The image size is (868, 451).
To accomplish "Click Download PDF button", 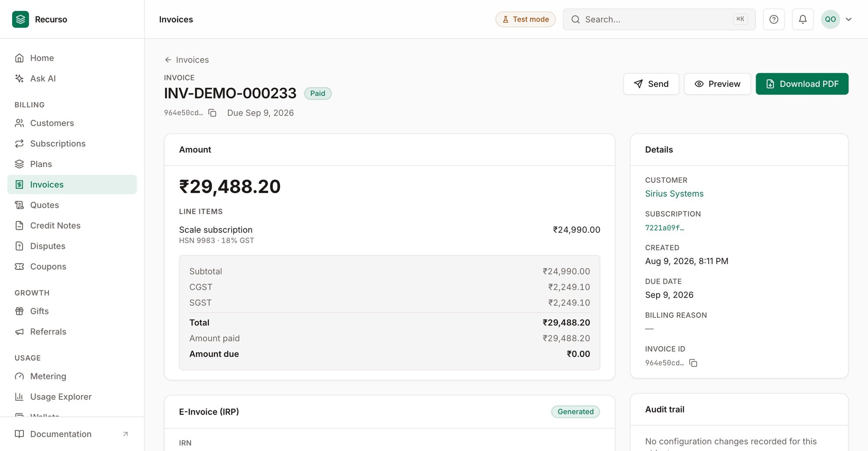I will pos(802,84).
